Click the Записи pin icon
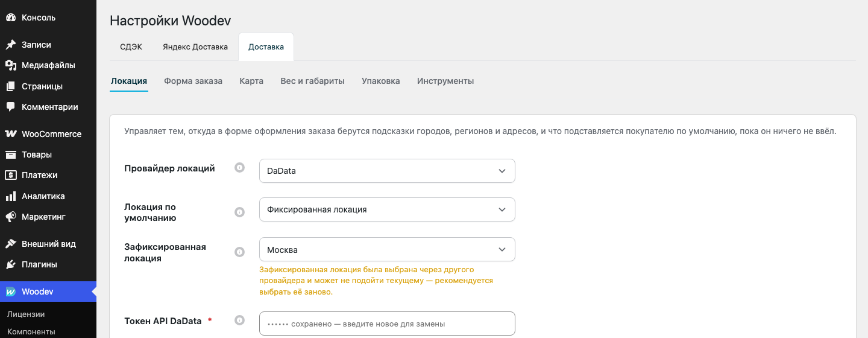Image resolution: width=868 pixels, height=338 pixels. 11,45
